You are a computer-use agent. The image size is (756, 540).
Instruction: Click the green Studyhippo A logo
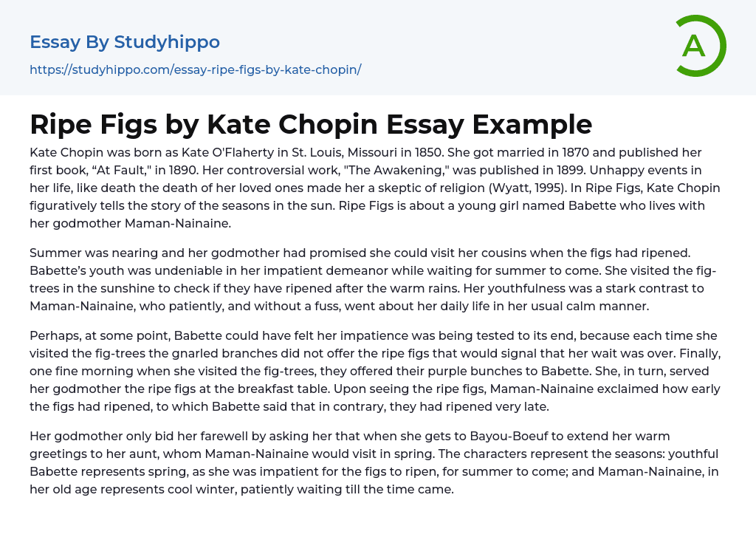click(x=698, y=46)
